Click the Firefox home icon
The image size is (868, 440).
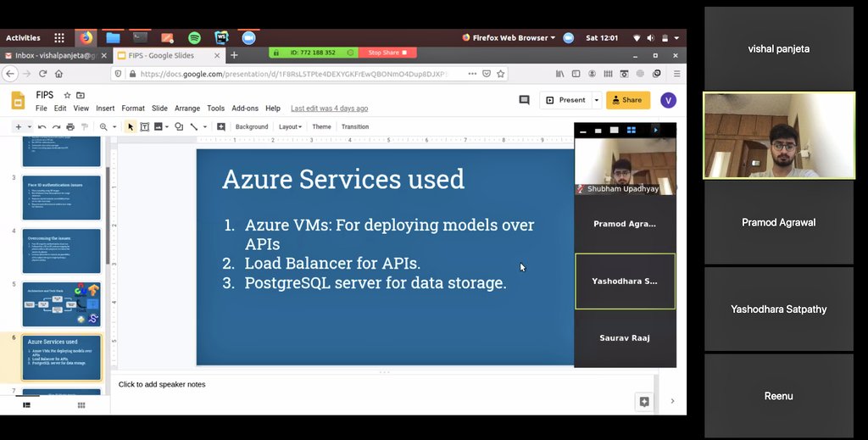58,74
